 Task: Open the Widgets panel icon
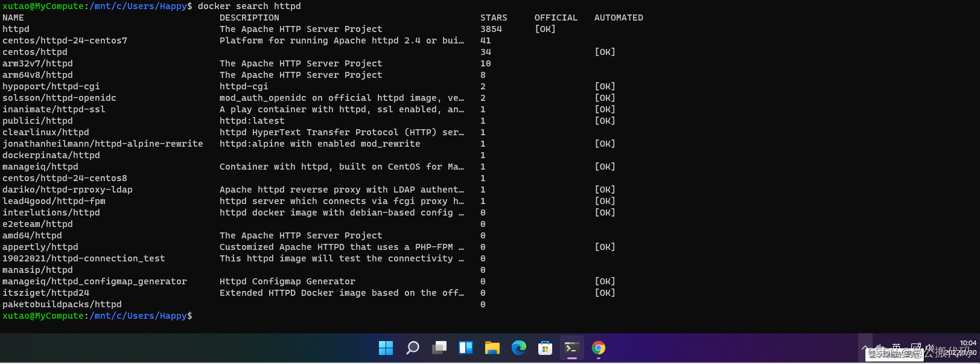466,348
